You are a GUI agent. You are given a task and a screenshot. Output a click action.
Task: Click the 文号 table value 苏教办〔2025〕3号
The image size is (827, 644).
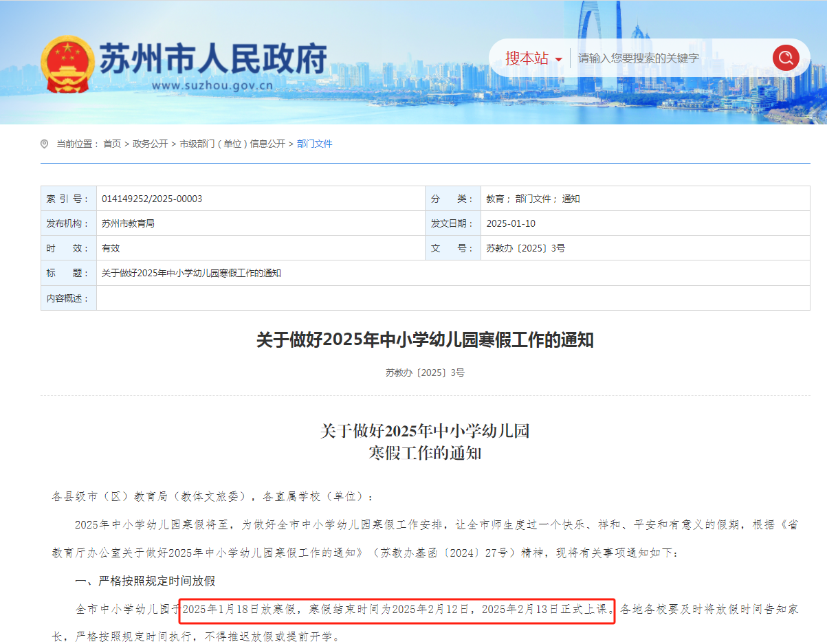click(x=525, y=248)
